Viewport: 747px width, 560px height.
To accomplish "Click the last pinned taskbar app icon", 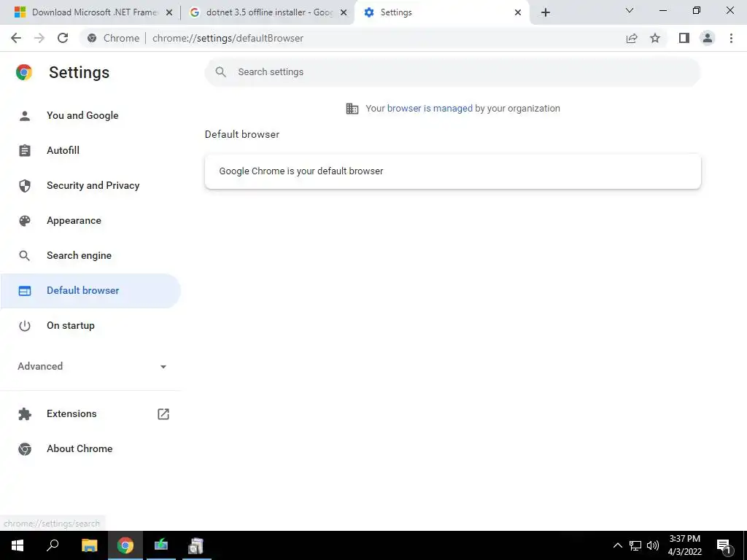I will click(196, 545).
